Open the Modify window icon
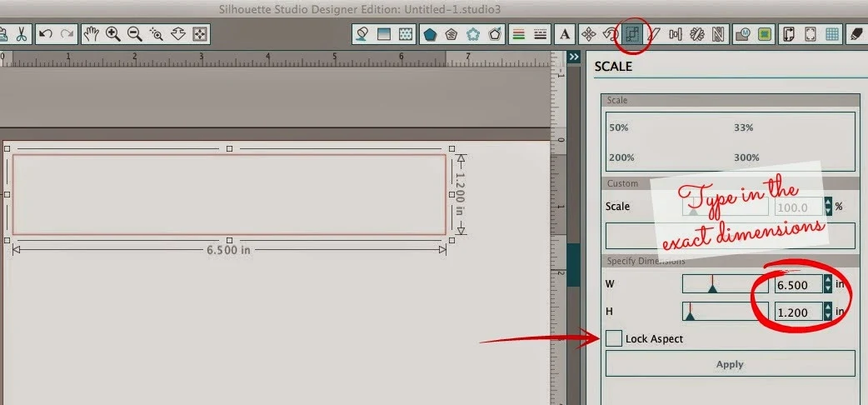Screen dimensions: 868x405 coord(741,34)
